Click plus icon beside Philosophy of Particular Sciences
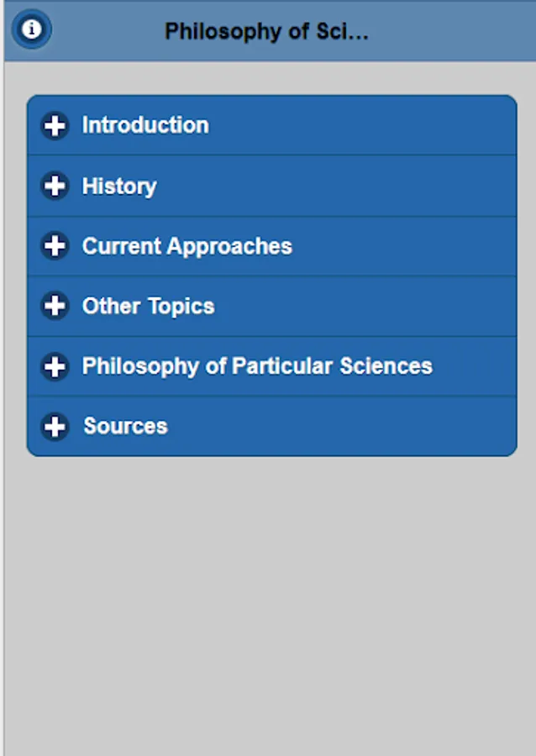This screenshot has width=536, height=756. [x=55, y=366]
